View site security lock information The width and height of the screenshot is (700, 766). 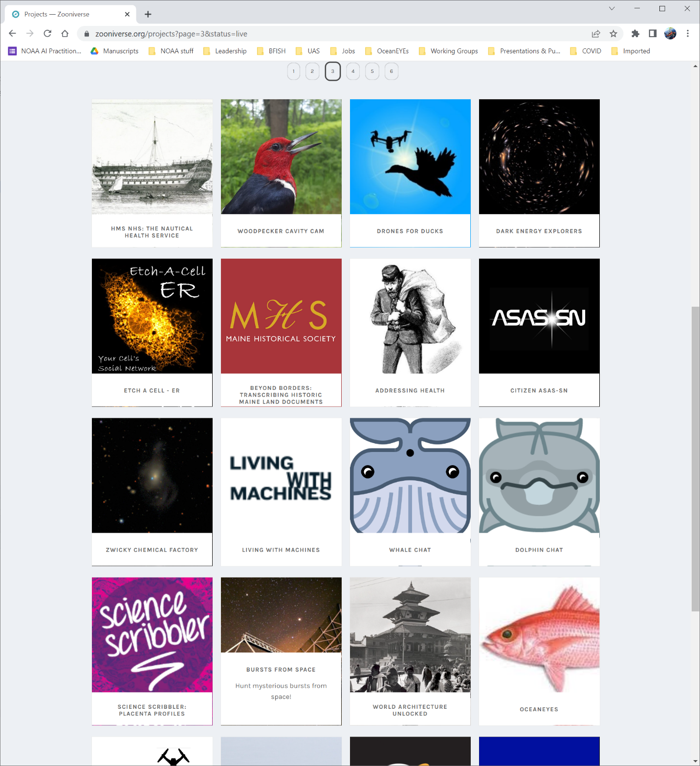pos(87,34)
